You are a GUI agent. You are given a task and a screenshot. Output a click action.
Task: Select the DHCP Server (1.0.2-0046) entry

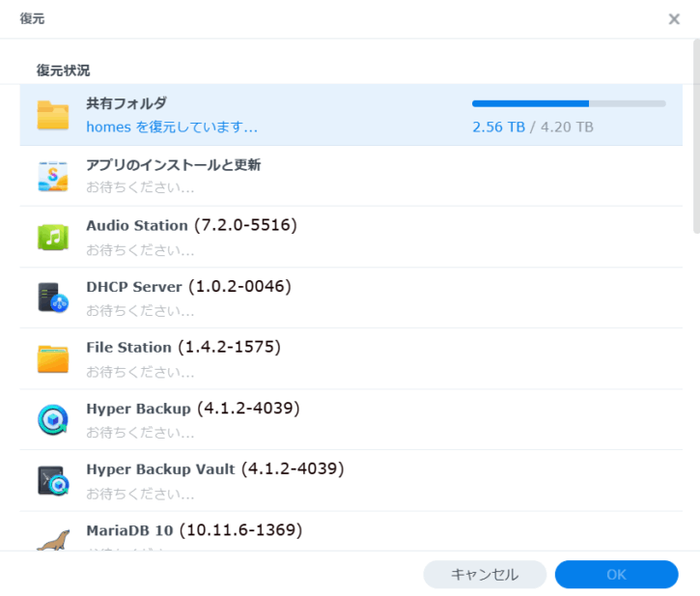coord(188,286)
